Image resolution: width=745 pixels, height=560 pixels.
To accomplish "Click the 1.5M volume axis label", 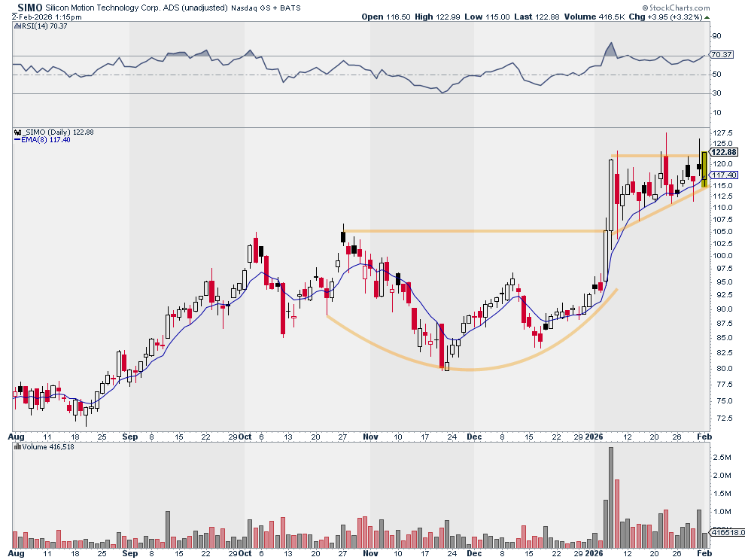I will [722, 494].
